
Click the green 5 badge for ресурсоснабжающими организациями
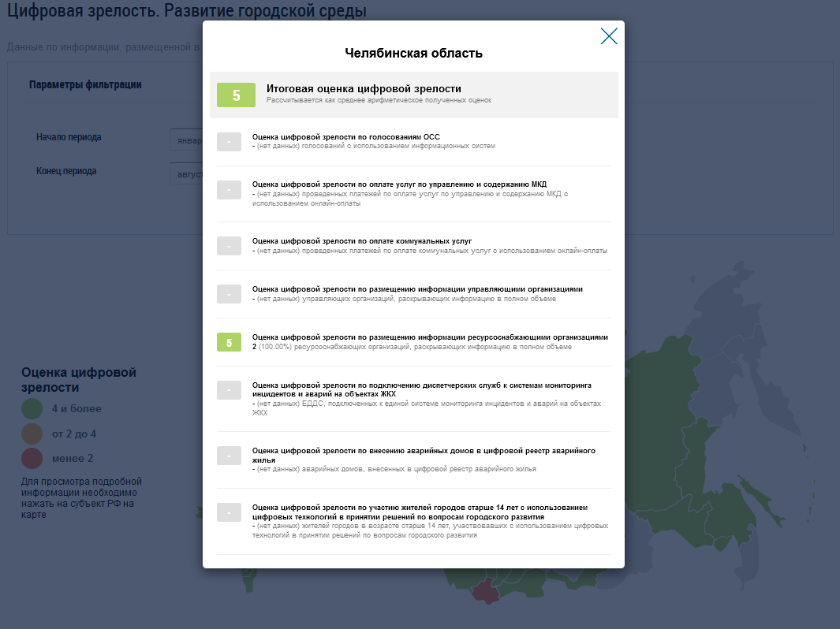click(x=229, y=342)
